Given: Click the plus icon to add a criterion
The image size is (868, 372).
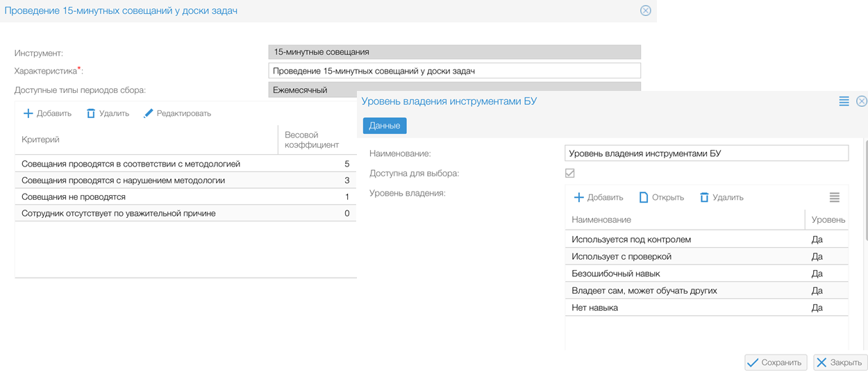Looking at the screenshot, I should [x=28, y=113].
